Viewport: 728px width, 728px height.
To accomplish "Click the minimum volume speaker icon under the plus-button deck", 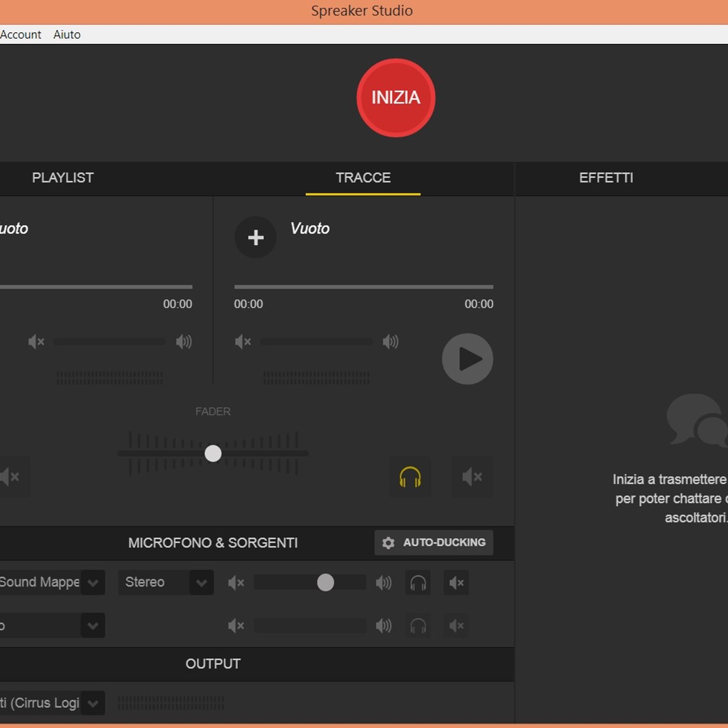I will coord(243,342).
